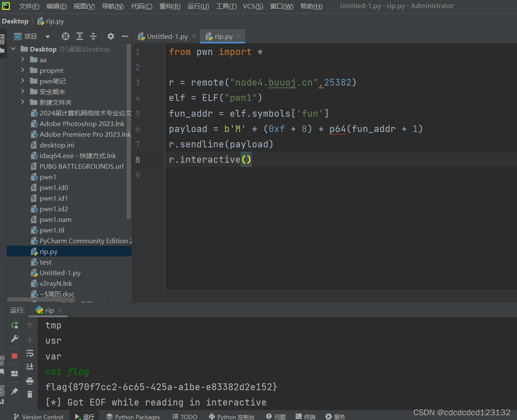Click the down stack trace arrow

click(30, 339)
